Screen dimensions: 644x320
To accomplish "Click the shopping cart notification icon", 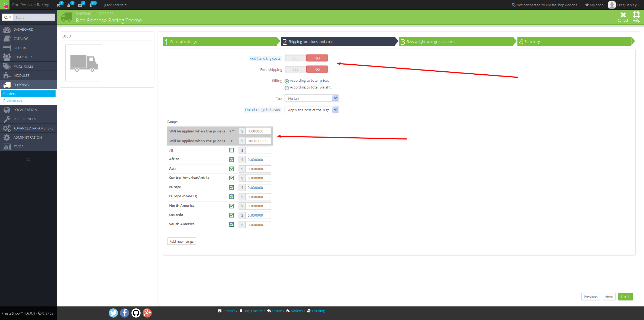I will coord(58,5).
